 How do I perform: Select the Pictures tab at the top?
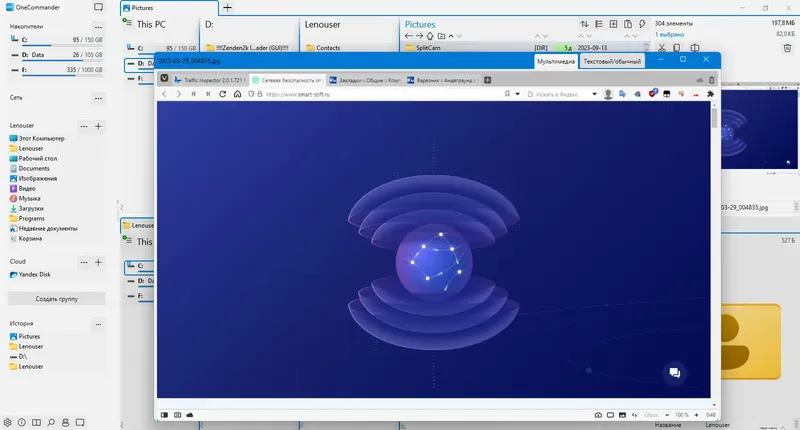click(169, 8)
